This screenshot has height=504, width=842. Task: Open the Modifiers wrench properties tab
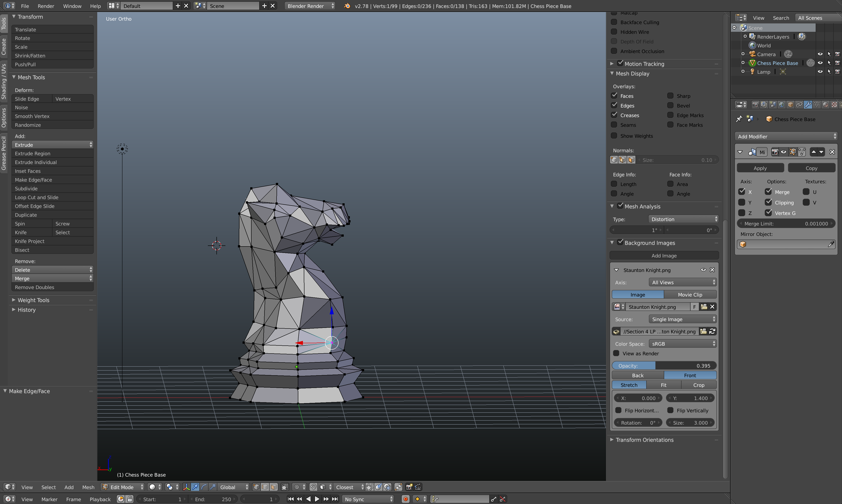pyautogui.click(x=808, y=105)
